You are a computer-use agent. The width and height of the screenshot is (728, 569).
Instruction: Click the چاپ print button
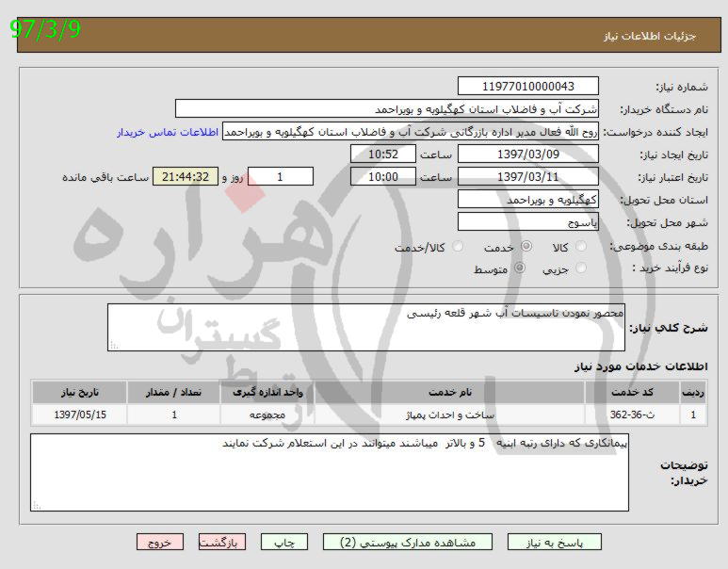tap(284, 542)
